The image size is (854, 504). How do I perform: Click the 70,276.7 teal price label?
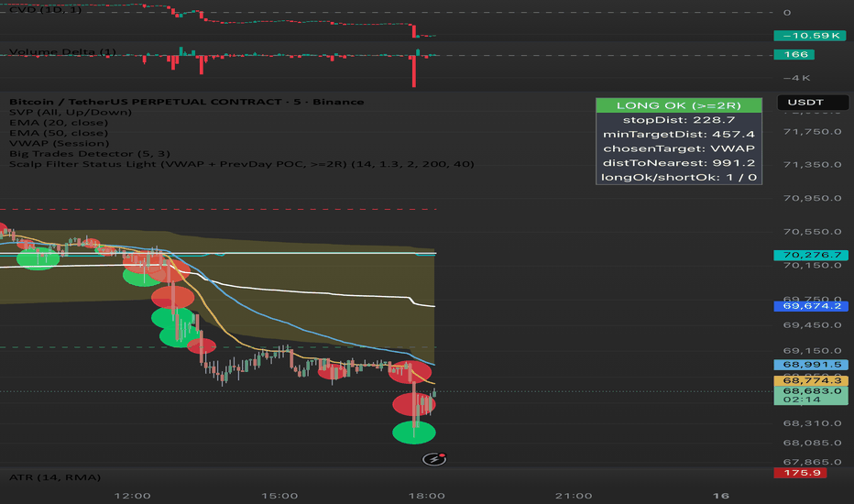point(811,255)
